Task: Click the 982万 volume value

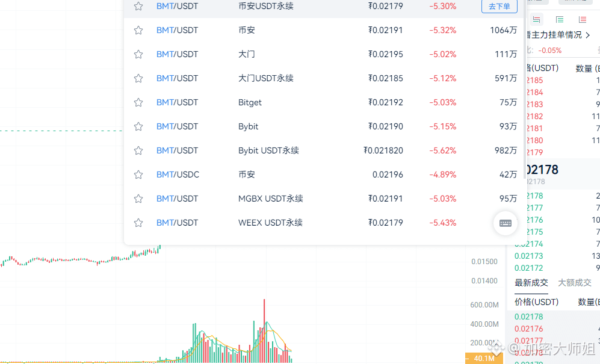Action: coord(506,150)
